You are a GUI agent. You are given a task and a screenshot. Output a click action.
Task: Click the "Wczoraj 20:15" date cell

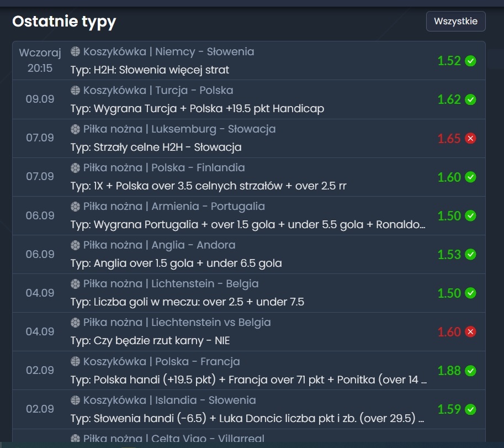(40, 60)
